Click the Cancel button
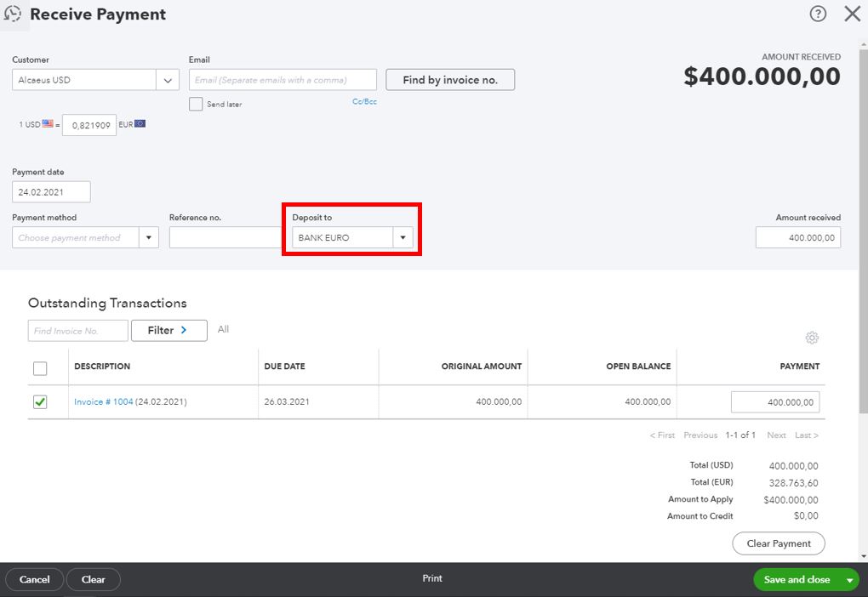The height and width of the screenshot is (597, 868). [x=34, y=579]
